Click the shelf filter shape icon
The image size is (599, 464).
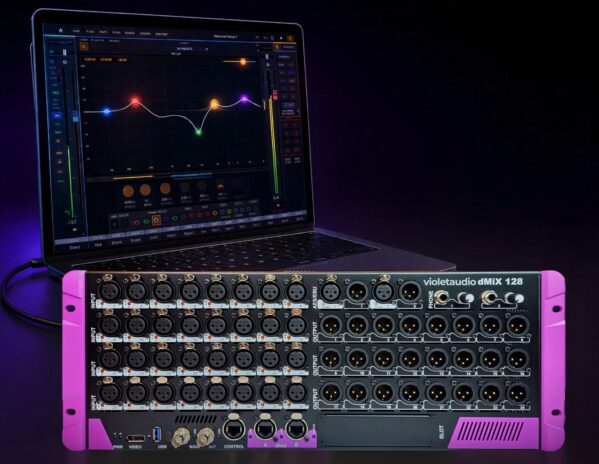point(221,186)
